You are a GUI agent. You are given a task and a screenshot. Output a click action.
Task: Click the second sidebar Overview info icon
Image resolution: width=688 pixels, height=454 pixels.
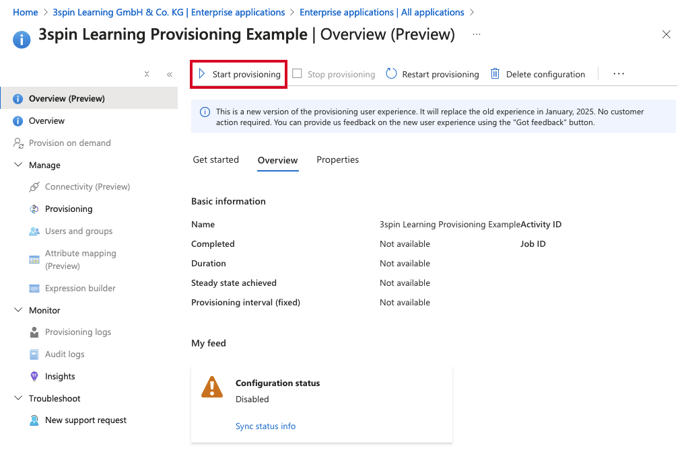(x=18, y=121)
